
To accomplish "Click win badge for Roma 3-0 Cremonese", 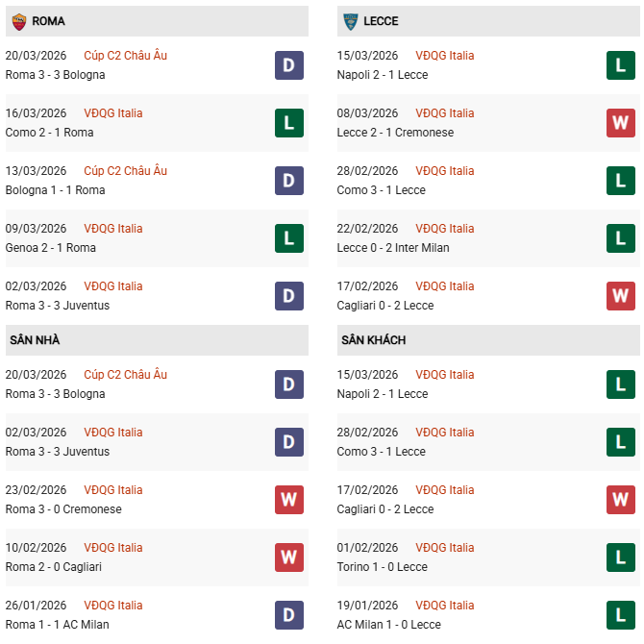I will [x=289, y=500].
